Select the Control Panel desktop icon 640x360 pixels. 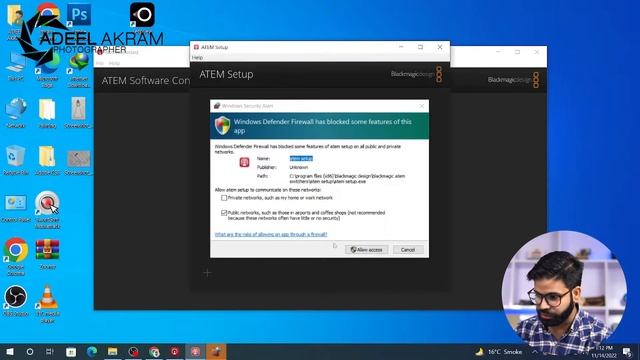(x=16, y=208)
